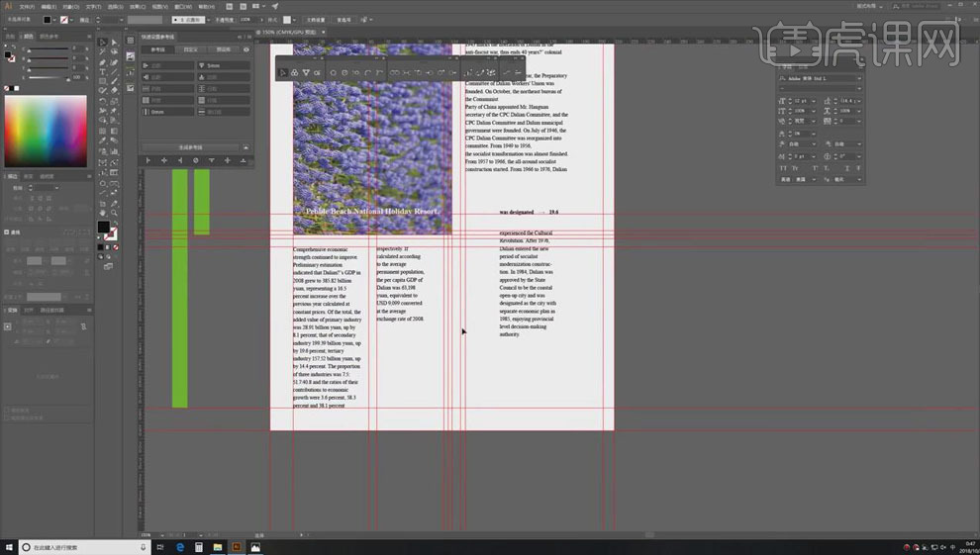Click the inverted triangle icon in the floating toolbar
Viewport: 980px width, 555px height.
click(306, 73)
